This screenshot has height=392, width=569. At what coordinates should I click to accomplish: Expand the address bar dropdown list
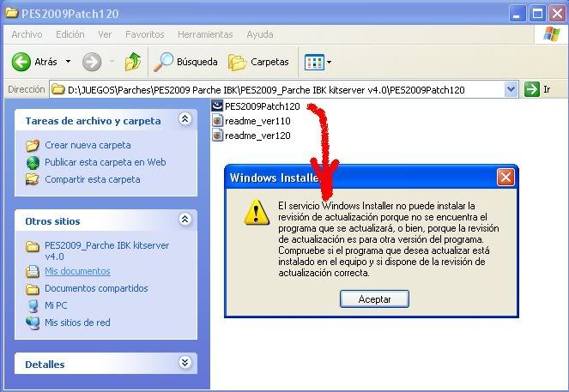[511, 89]
